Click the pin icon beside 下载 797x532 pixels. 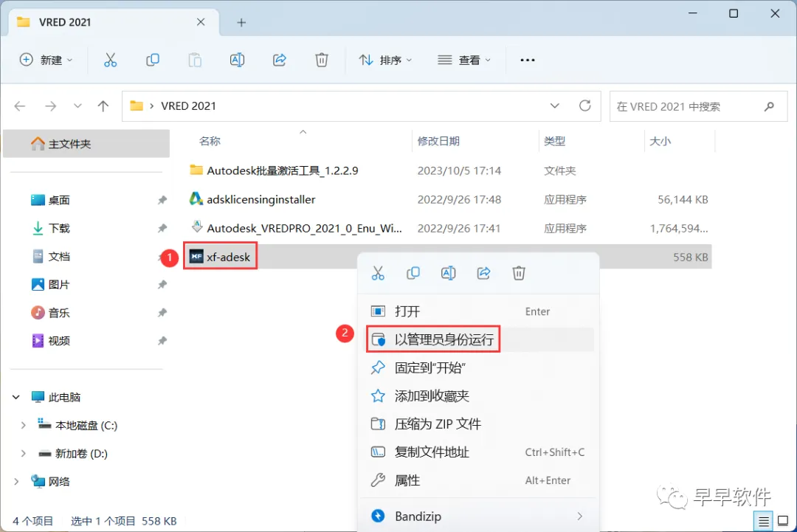click(x=162, y=228)
